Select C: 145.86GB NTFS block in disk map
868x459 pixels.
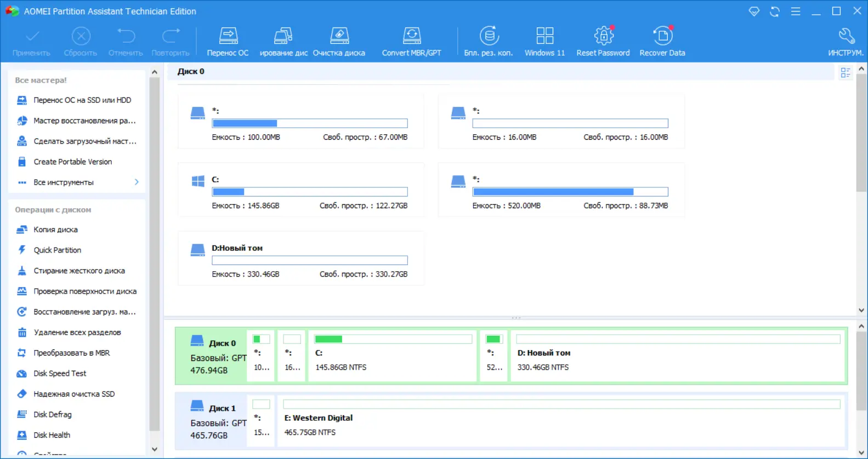[393, 356]
